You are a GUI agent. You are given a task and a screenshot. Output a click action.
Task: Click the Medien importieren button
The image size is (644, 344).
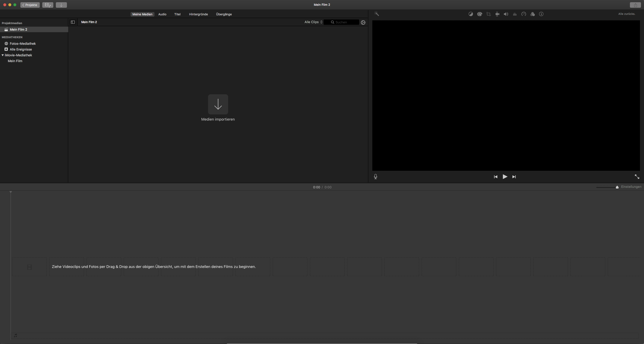[218, 104]
